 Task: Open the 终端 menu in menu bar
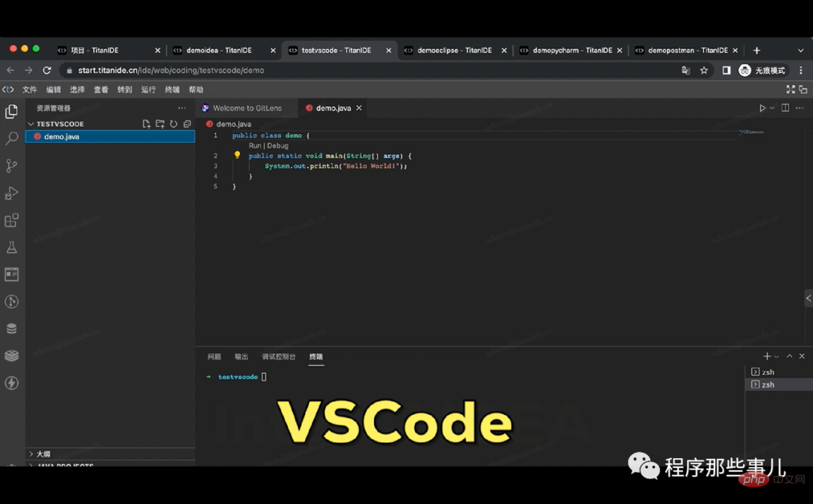[x=172, y=90]
